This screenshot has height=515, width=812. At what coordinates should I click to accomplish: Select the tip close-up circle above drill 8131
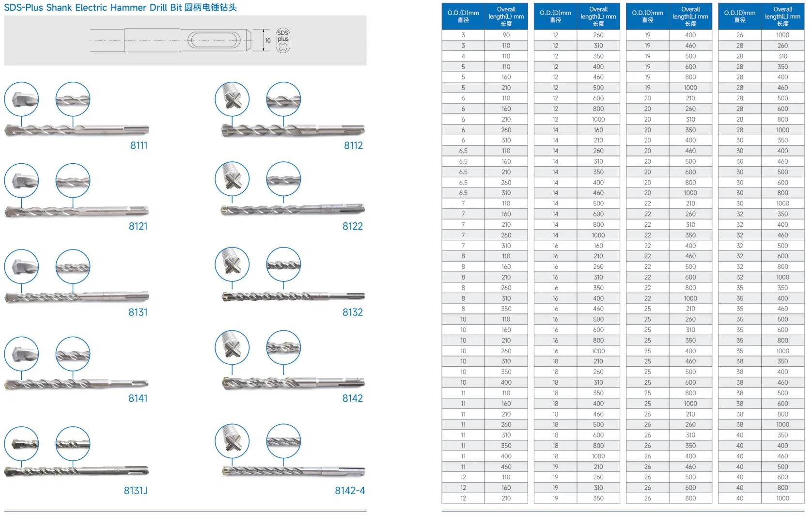(21, 266)
